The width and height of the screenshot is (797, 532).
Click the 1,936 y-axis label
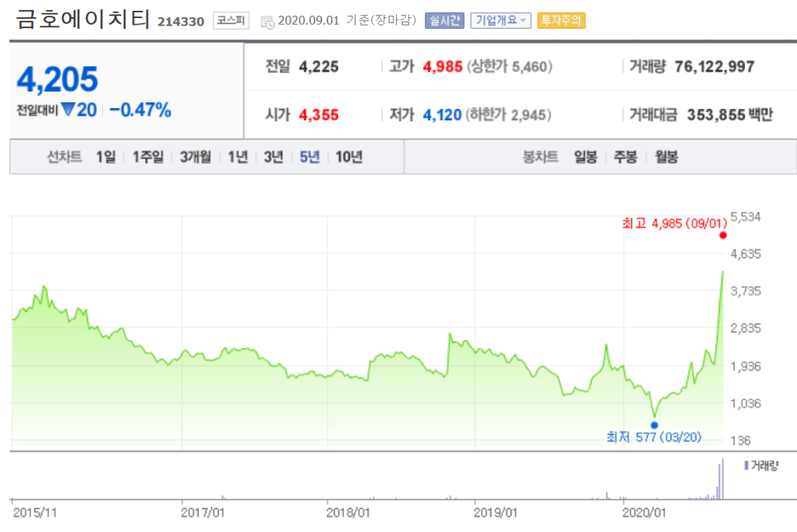[x=746, y=366]
